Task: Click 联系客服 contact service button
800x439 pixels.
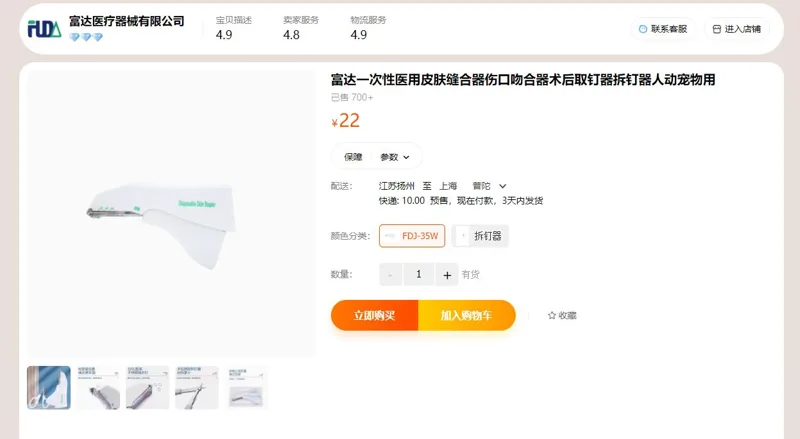Action: [x=663, y=29]
